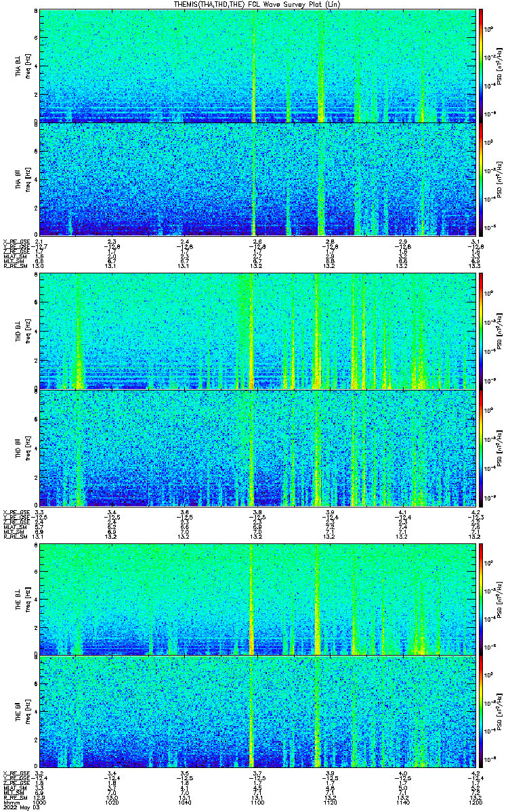Click the THEMIS FGL Wave Survey Plot title
508x812 pixels.
coord(257,5)
